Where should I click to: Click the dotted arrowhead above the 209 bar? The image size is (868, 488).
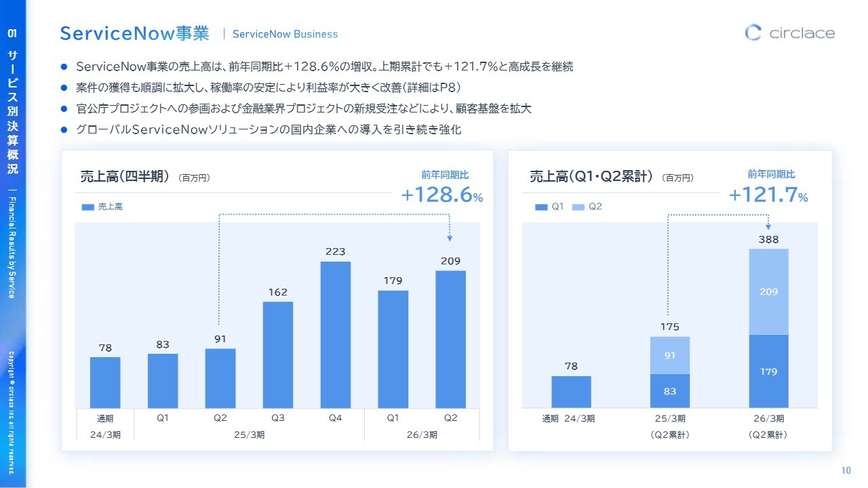(x=450, y=238)
